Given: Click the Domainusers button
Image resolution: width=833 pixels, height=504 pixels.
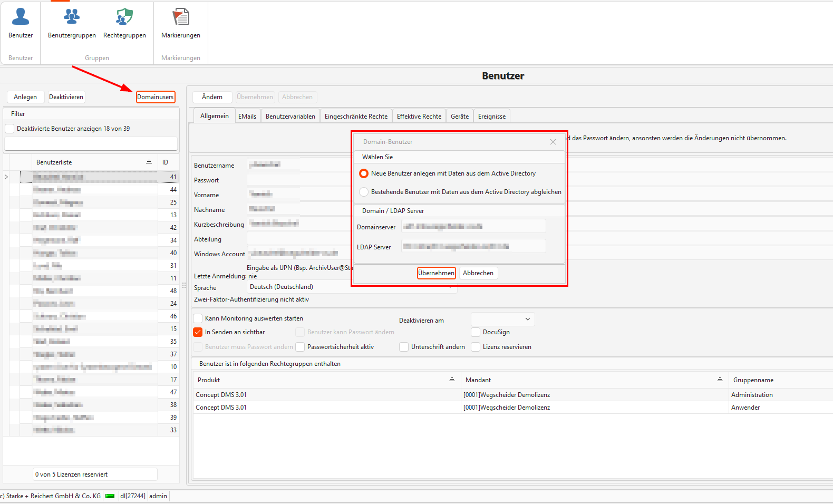Looking at the screenshot, I should 155,97.
